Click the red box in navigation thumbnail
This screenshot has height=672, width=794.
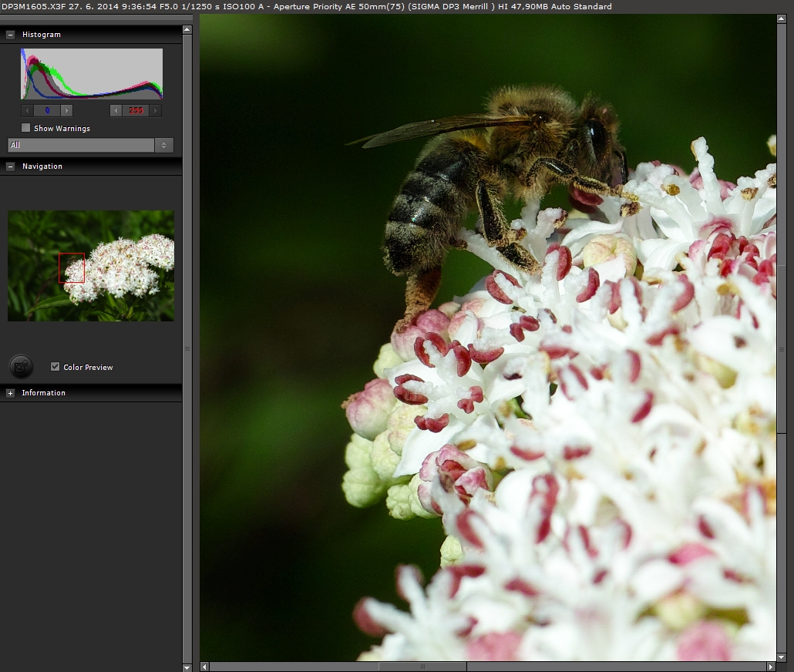[72, 267]
